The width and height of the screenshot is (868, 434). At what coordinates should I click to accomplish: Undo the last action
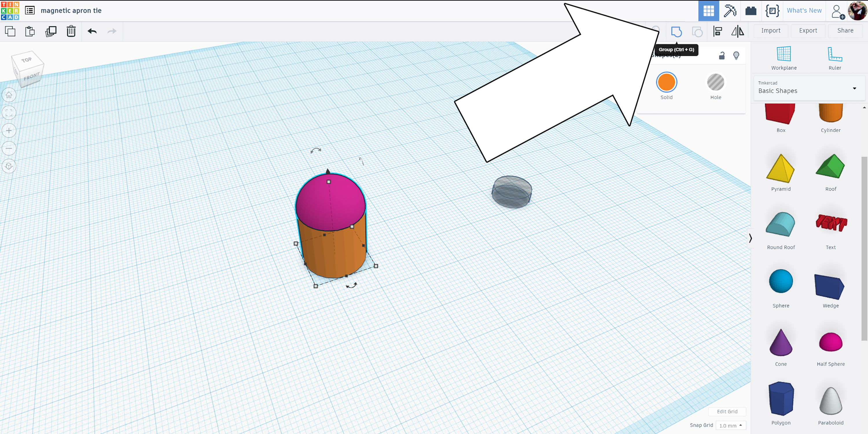92,31
